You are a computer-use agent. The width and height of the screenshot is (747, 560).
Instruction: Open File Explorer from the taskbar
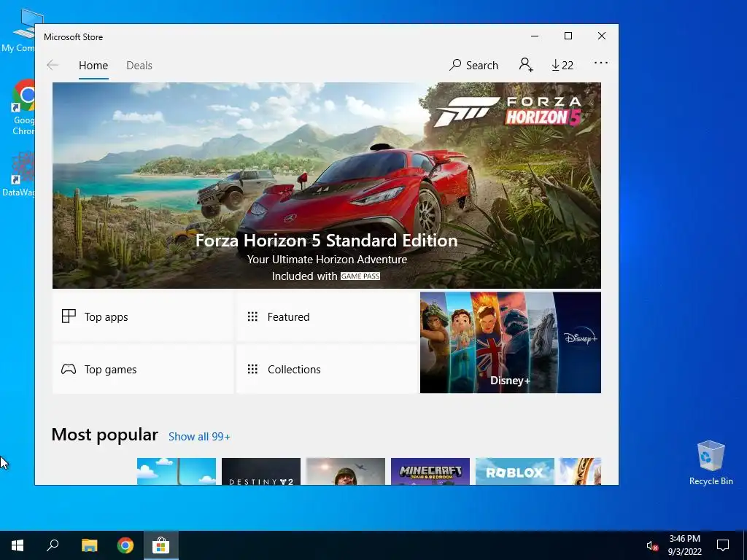tap(89, 545)
